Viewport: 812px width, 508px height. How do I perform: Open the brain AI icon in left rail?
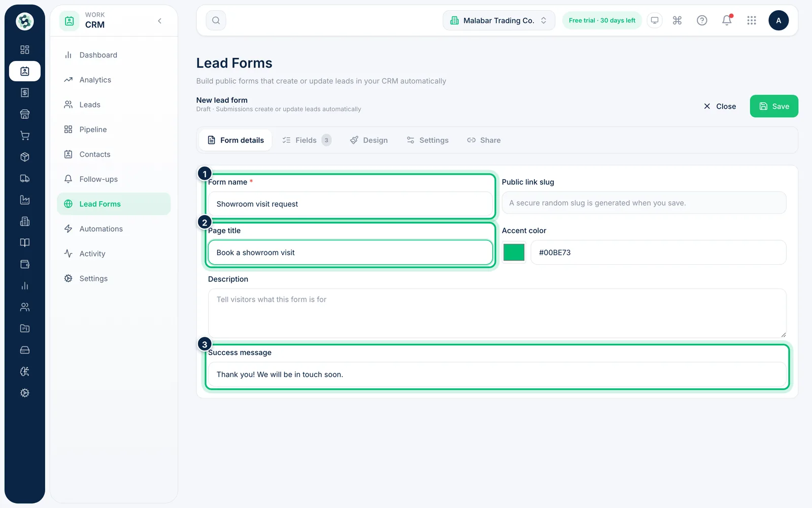click(24, 371)
